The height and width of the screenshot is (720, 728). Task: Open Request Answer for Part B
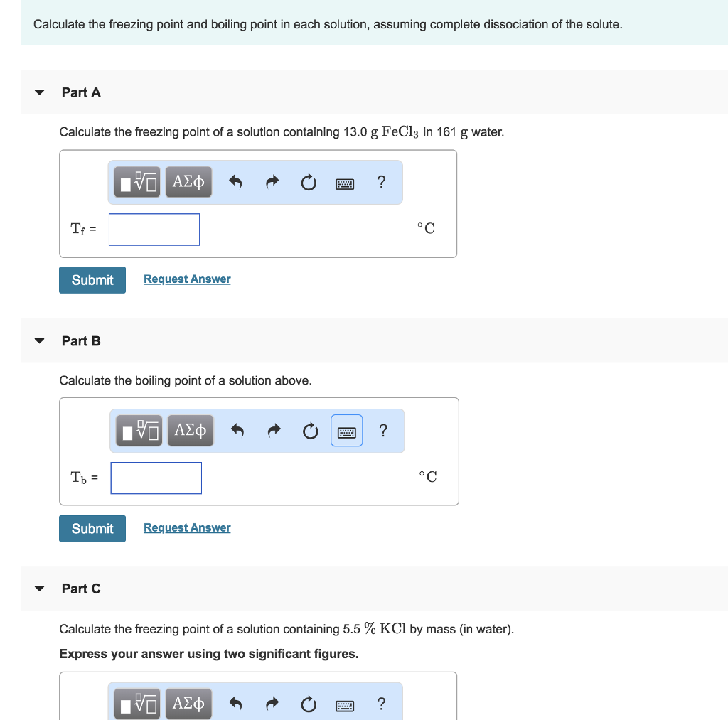pos(186,527)
